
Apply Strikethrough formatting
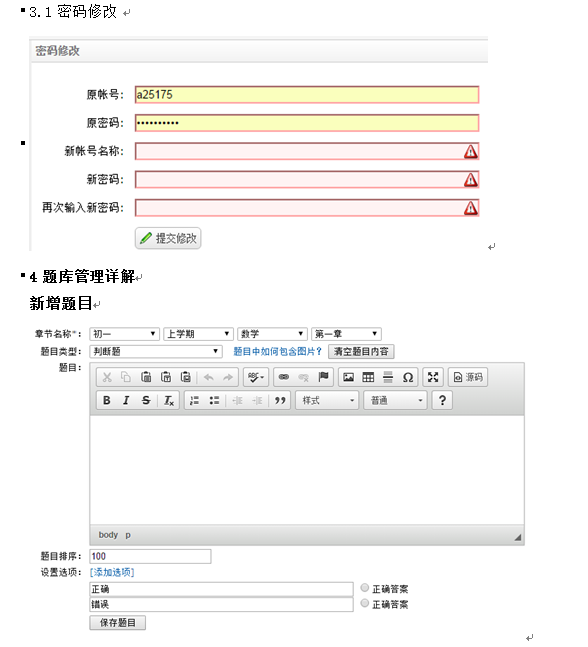(146, 400)
